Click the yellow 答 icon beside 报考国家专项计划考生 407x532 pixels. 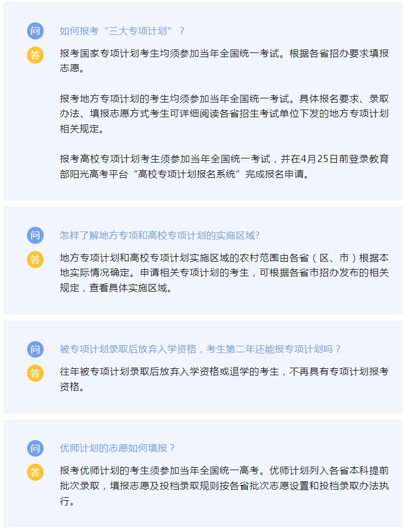click(35, 55)
